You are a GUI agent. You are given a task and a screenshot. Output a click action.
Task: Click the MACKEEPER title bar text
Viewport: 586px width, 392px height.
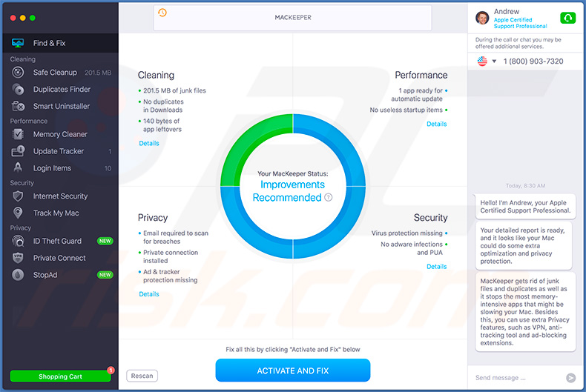pos(293,18)
